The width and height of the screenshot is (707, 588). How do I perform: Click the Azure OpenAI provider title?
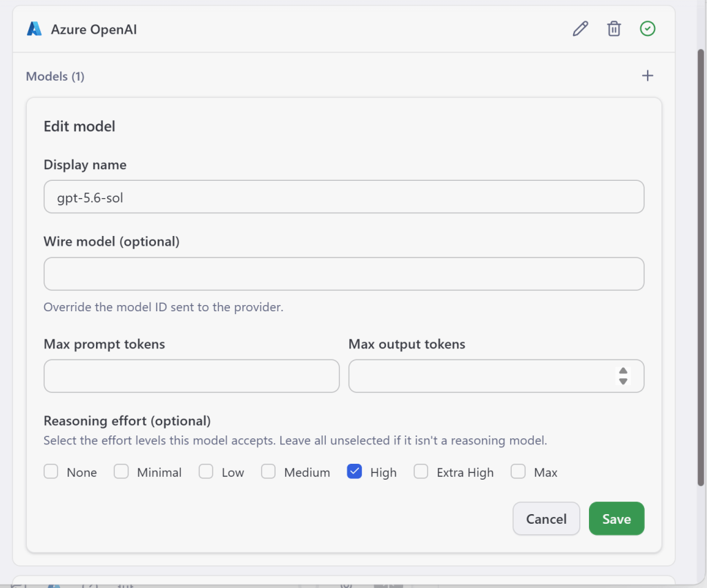94,29
